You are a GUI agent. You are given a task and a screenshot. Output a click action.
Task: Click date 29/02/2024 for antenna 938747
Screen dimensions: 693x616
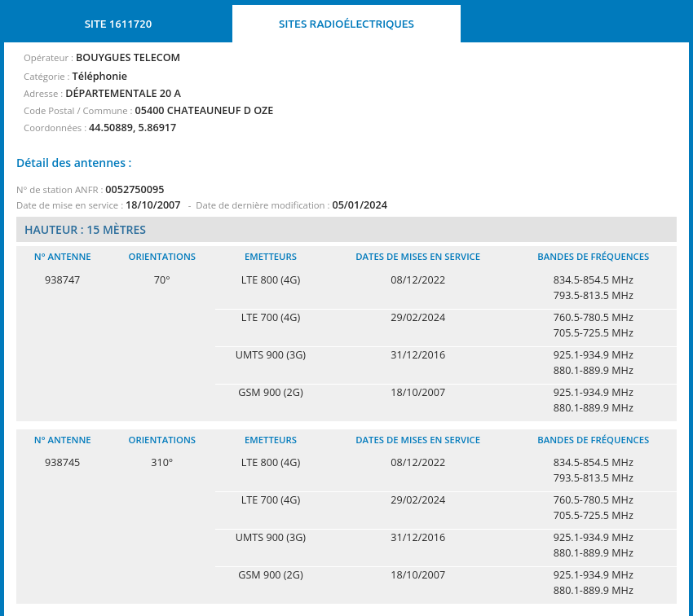tap(417, 318)
